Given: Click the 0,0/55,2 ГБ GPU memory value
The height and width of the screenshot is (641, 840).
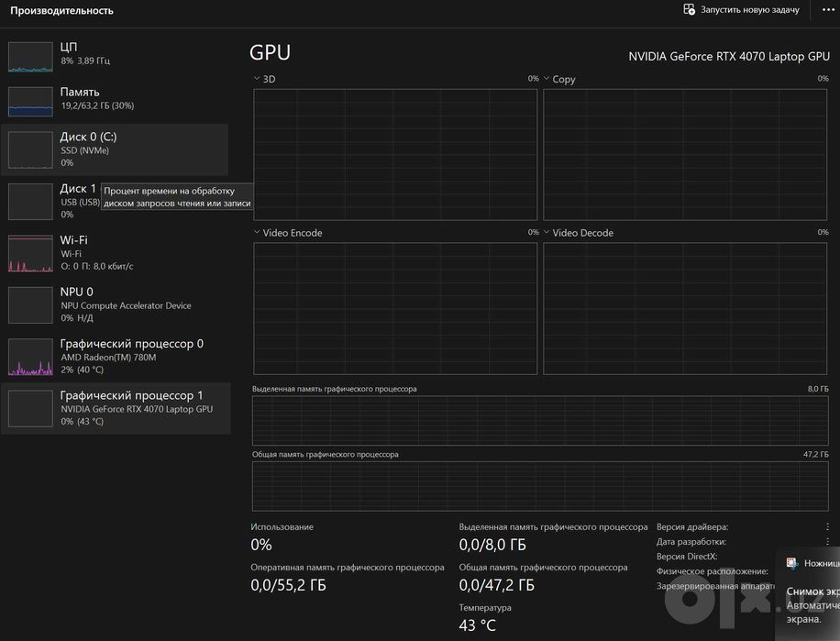Looking at the screenshot, I should (288, 585).
